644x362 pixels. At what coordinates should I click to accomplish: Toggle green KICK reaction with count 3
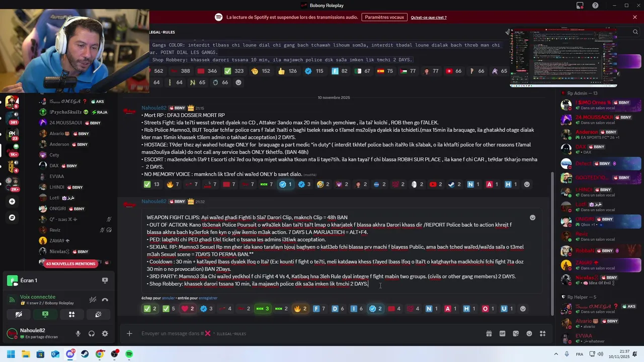click(x=263, y=309)
